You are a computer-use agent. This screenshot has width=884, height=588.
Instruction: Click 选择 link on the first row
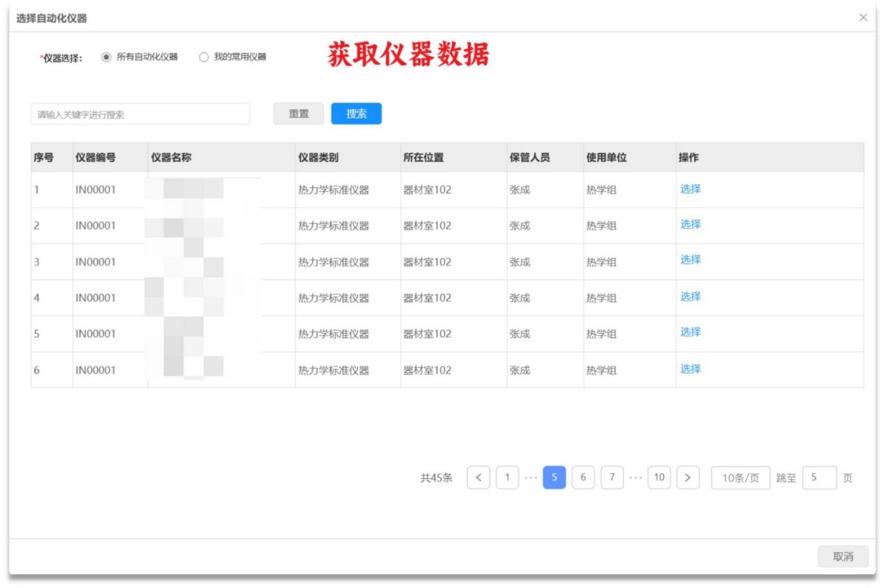pyautogui.click(x=689, y=188)
